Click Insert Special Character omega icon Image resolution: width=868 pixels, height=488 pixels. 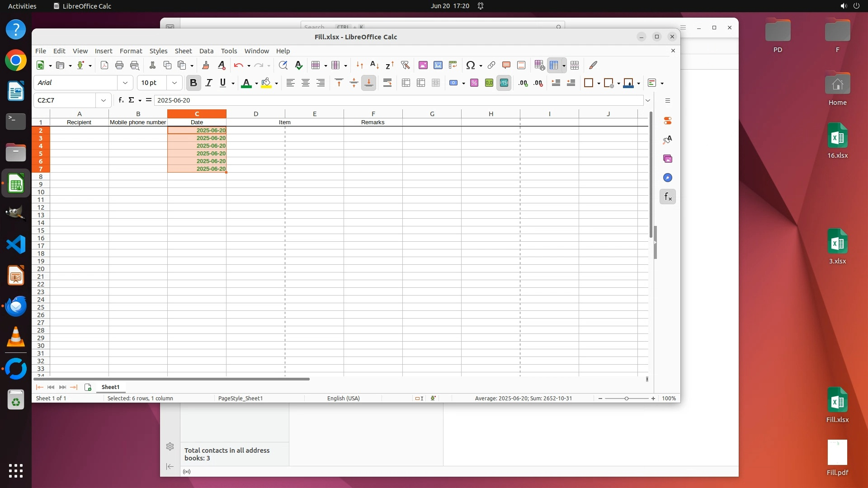click(x=470, y=66)
